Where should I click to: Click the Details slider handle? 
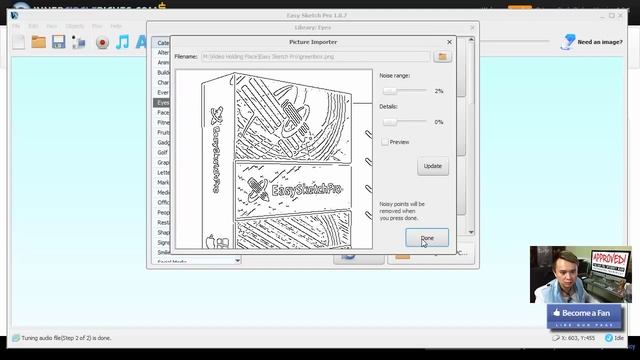pos(389,122)
